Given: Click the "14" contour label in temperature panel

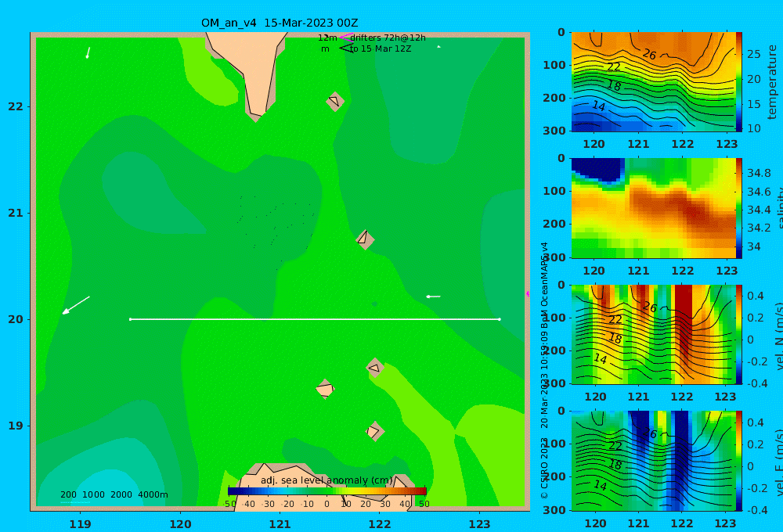Looking at the screenshot, I should (x=599, y=106).
